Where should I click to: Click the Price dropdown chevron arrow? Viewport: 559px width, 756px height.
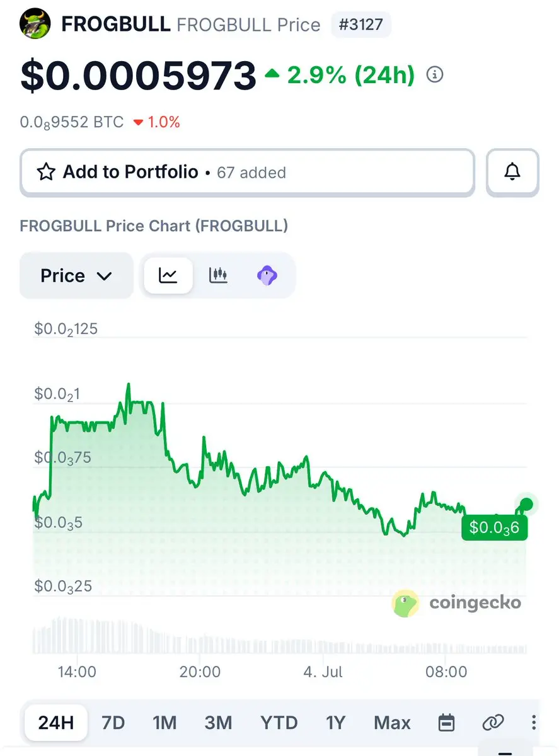pos(104,276)
